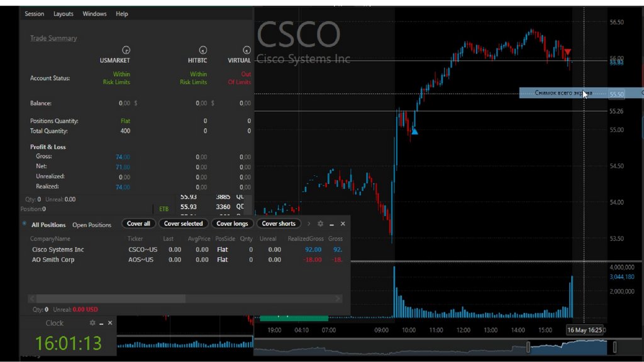The height and width of the screenshot is (362, 644).
Task: Click the 92.00 realized gross value
Action: pos(313,250)
